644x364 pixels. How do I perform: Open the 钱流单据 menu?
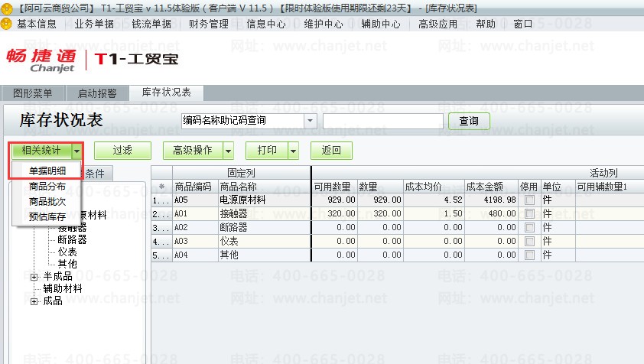pyautogui.click(x=151, y=24)
